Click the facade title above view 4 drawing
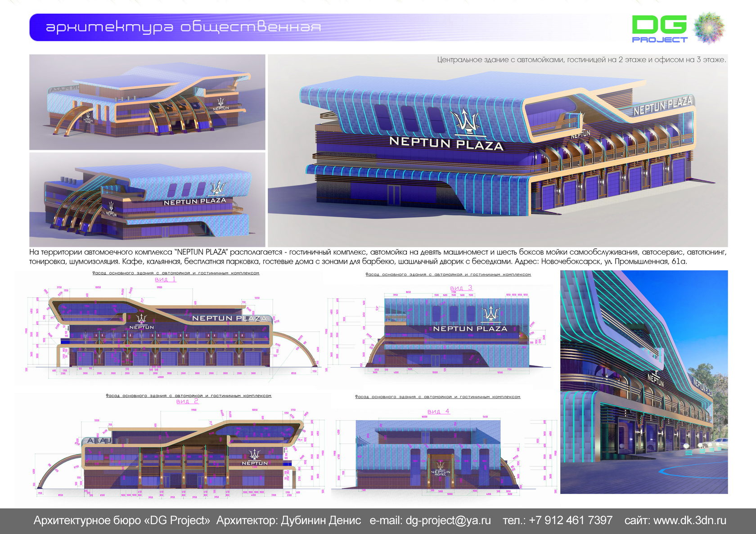 [437, 397]
